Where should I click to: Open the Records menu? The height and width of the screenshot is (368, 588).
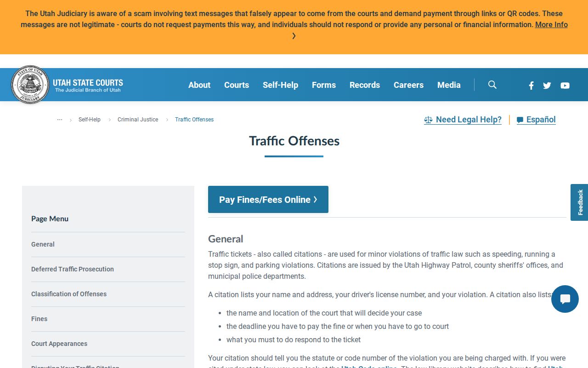point(365,85)
